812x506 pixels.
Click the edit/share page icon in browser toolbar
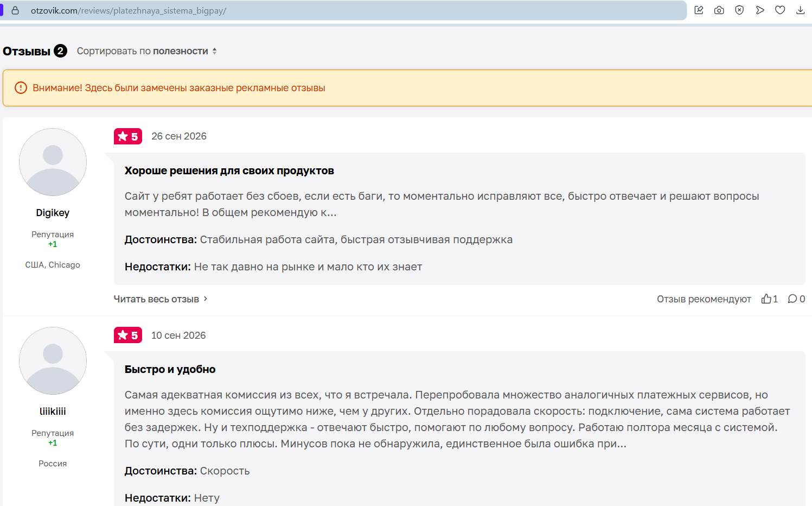pos(699,10)
